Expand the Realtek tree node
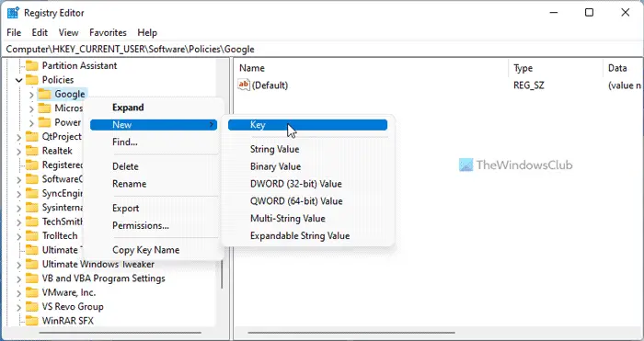Image resolution: width=644 pixels, height=341 pixels. pos(19,151)
